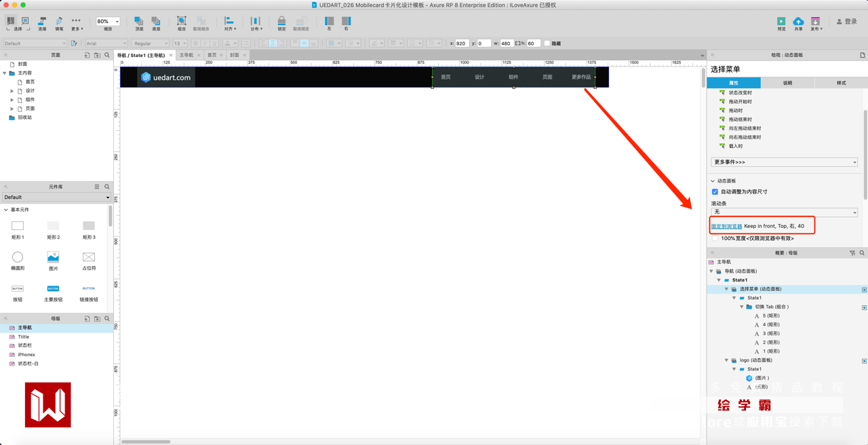Open 登录 login
The image size is (868, 445).
pyautogui.click(x=847, y=22)
